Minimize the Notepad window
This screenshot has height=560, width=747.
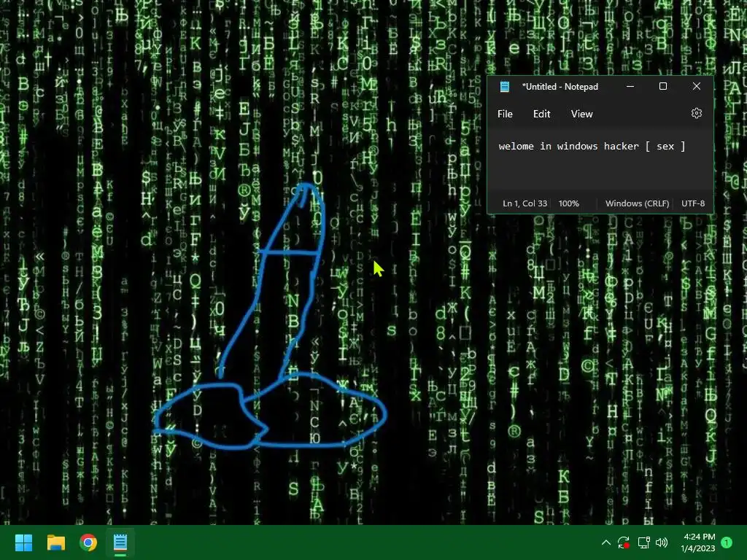(x=630, y=87)
